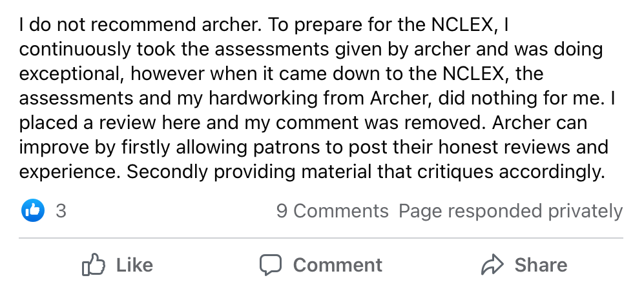The image size is (644, 289).
Task: Click "NCLEX" in the review's first line
Action: click(462, 25)
